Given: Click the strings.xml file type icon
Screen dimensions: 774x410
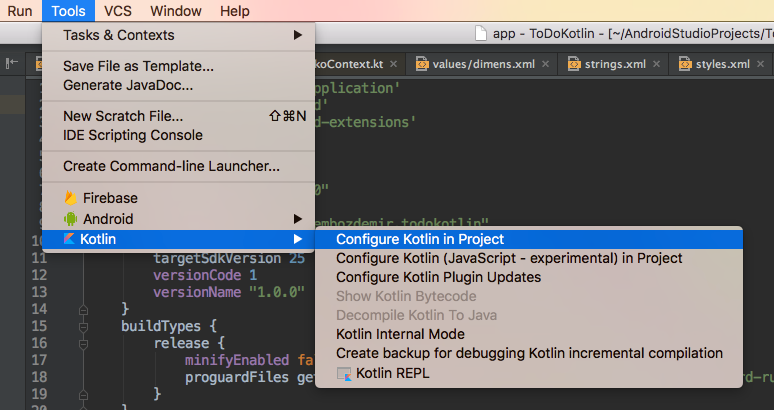Looking at the screenshot, I should [x=574, y=64].
